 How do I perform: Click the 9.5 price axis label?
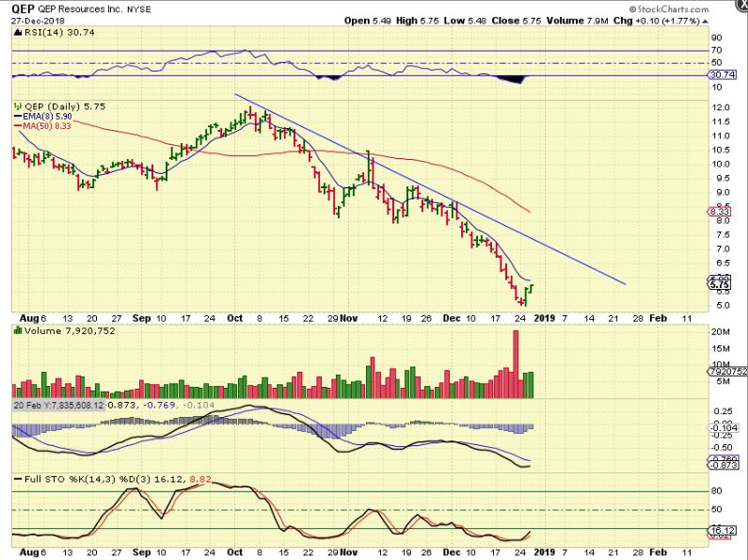pyautogui.click(x=722, y=179)
